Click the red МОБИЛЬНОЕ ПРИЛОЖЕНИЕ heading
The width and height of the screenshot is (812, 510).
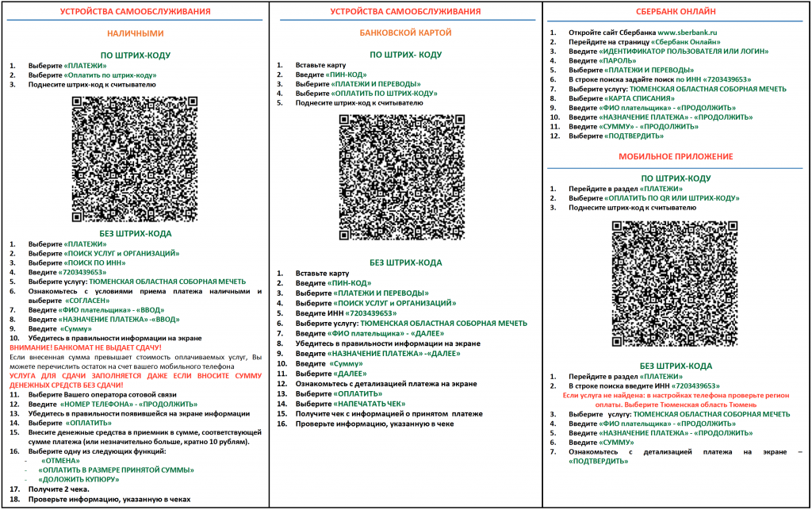click(676, 156)
